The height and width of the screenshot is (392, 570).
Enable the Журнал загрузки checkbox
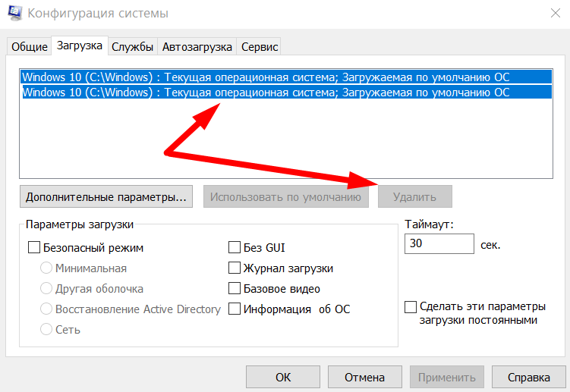(235, 268)
